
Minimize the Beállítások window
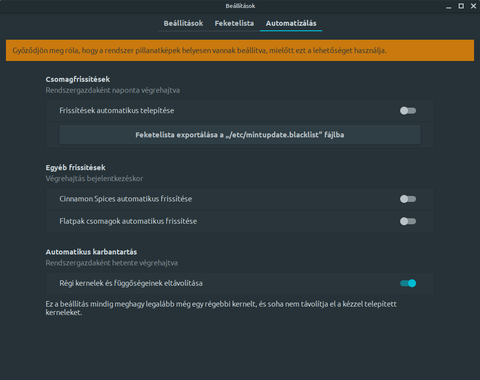click(x=449, y=6)
